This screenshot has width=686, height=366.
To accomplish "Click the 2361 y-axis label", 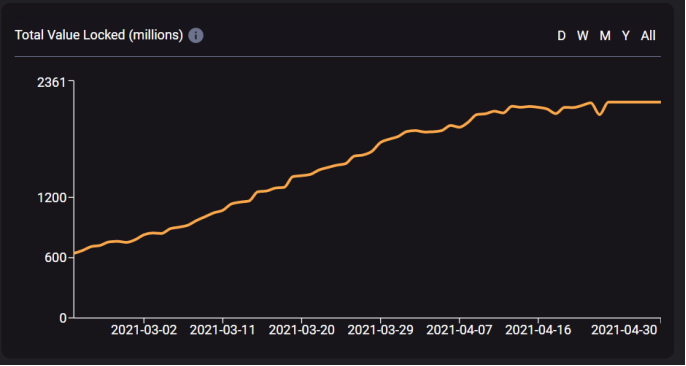I will pyautogui.click(x=51, y=82).
